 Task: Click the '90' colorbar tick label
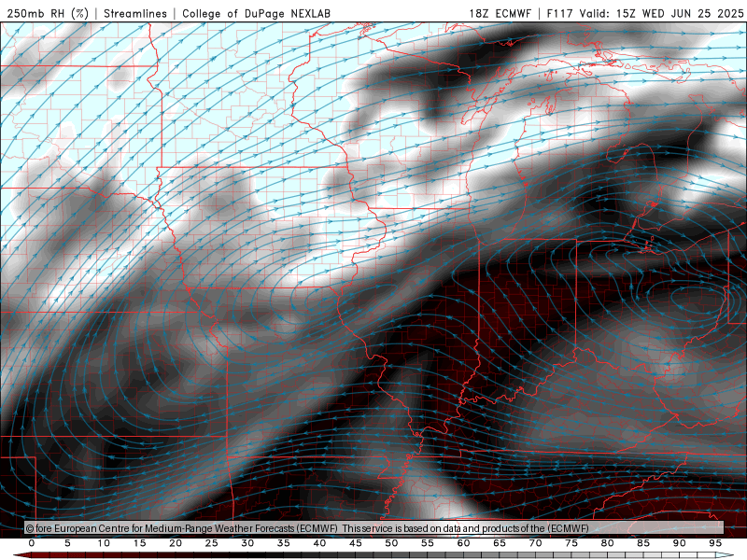click(680, 543)
